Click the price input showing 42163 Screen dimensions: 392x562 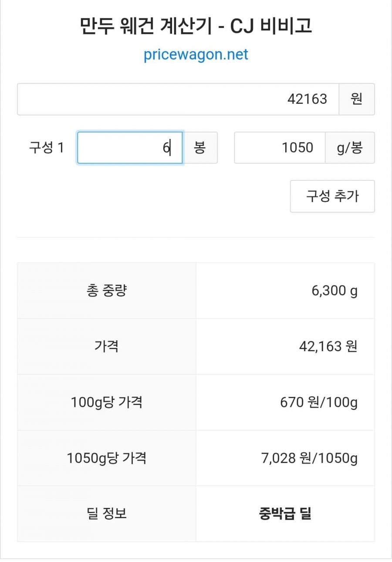[x=178, y=99]
